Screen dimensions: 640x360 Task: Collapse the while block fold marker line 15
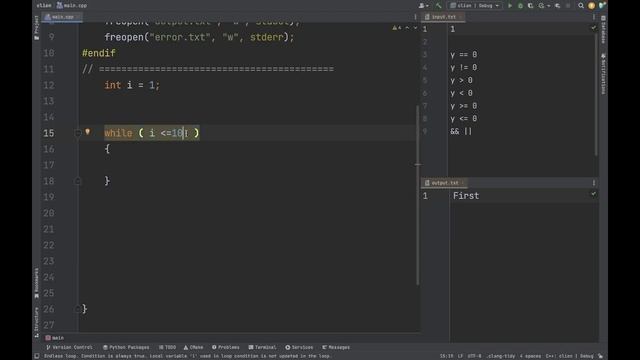(78, 133)
